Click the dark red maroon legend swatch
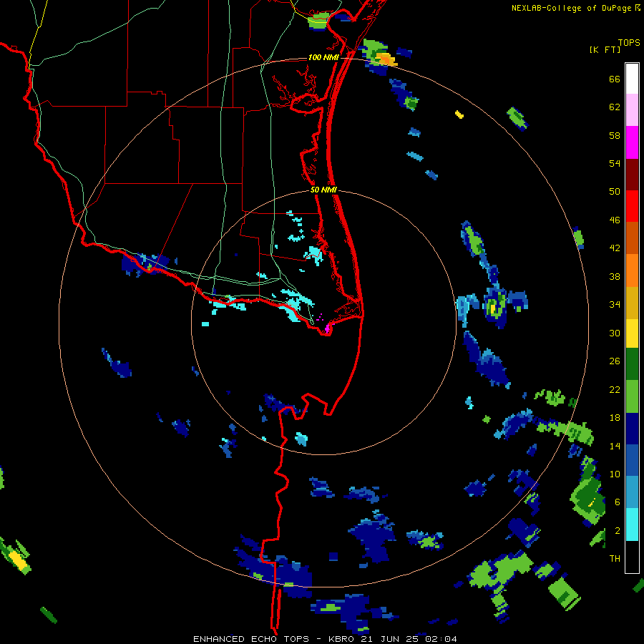Screen dimensions: 644x644 [632, 175]
